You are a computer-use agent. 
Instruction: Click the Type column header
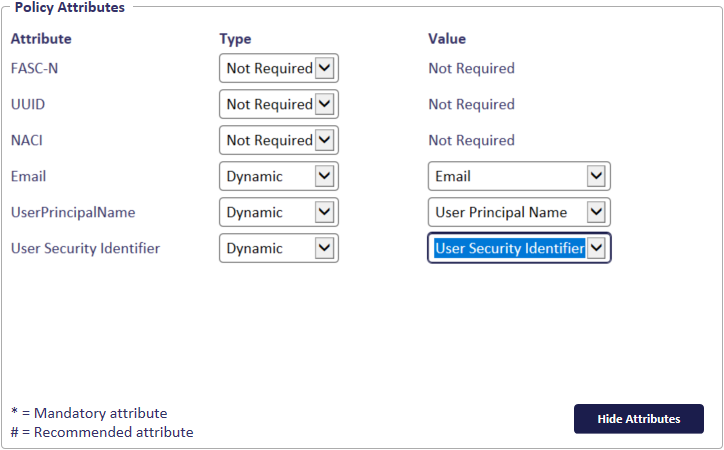click(x=235, y=39)
